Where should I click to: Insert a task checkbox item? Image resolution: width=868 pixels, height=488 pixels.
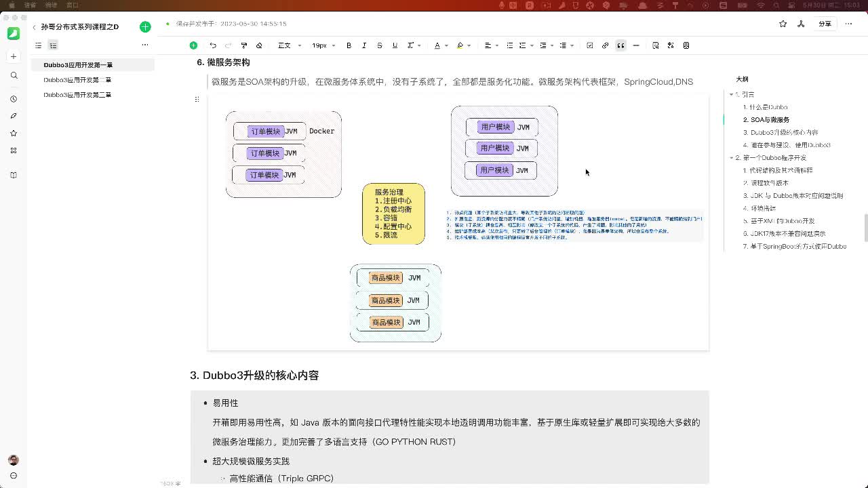tap(590, 45)
